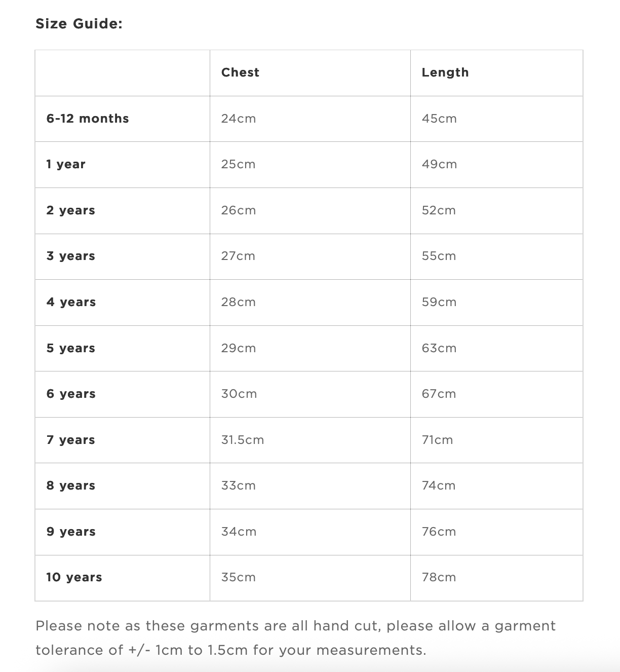Click the Chest column header
This screenshot has width=620, height=672.
click(x=240, y=72)
